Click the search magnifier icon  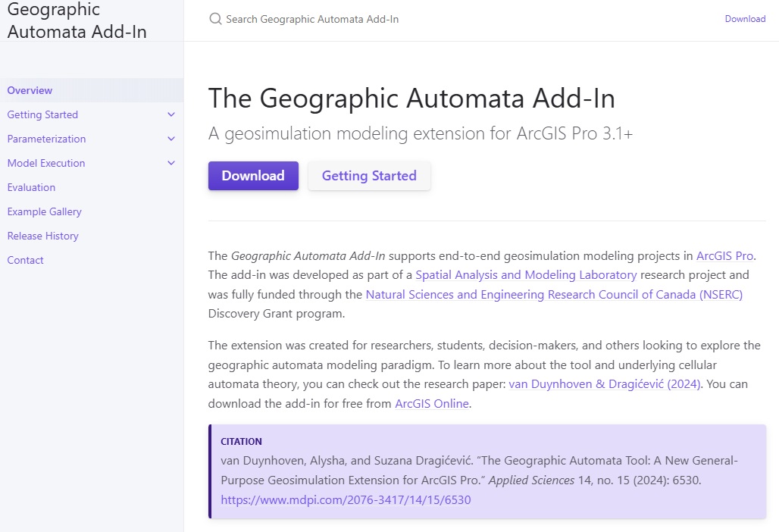215,19
